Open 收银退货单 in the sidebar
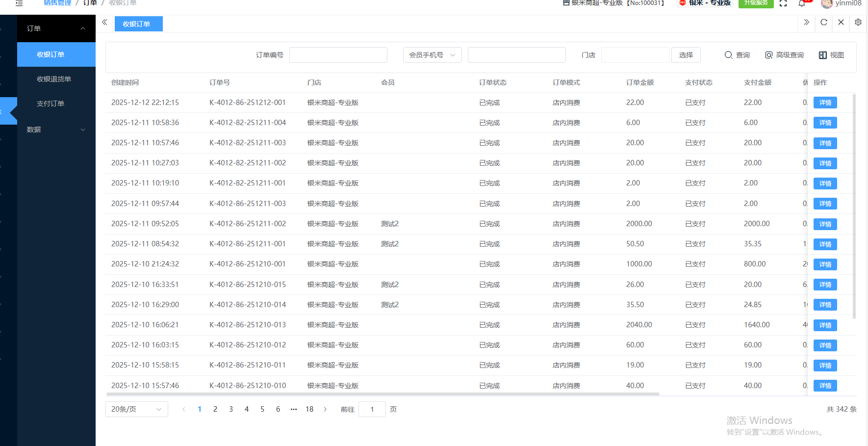Screen dimensions: 868x446 (54, 79)
